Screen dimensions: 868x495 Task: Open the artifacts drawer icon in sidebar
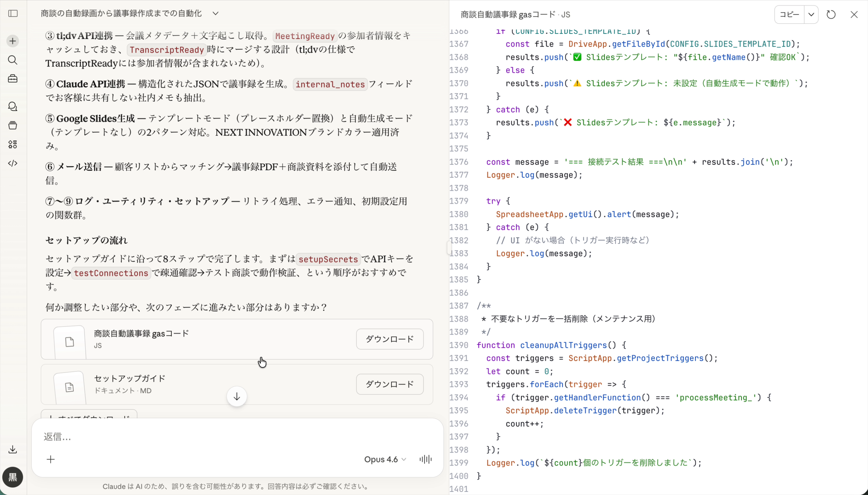[13, 125]
